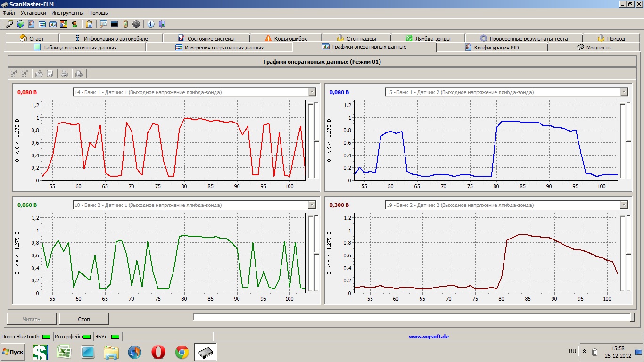Open the Инструменты menu

click(67, 13)
